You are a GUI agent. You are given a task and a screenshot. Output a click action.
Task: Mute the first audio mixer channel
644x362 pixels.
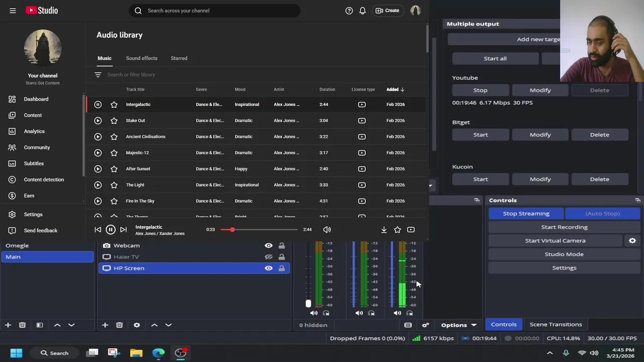(314, 313)
